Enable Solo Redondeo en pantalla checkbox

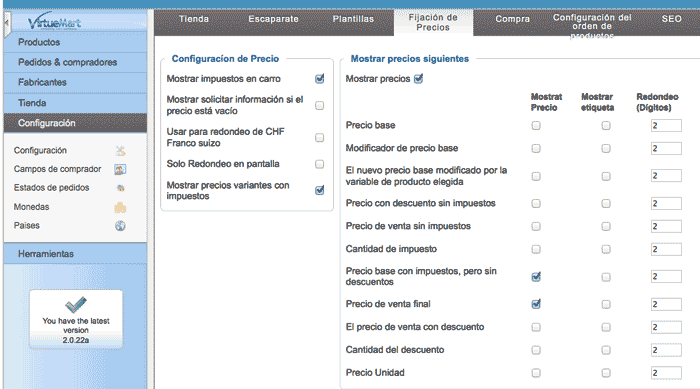pyautogui.click(x=319, y=164)
